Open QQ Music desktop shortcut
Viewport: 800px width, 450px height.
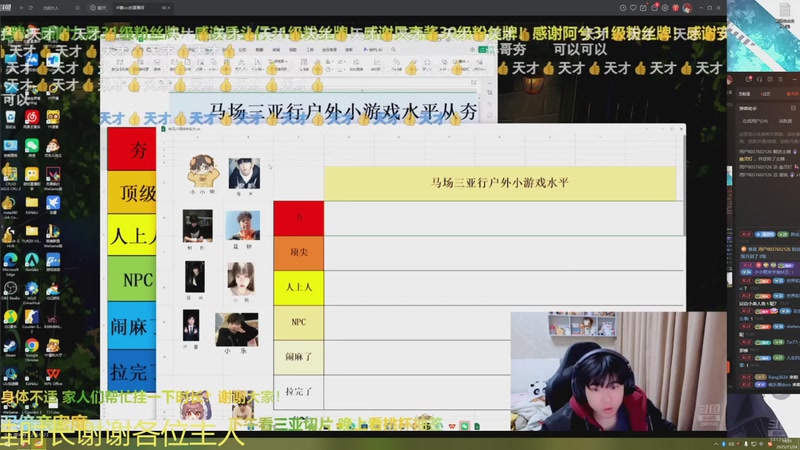(10, 318)
